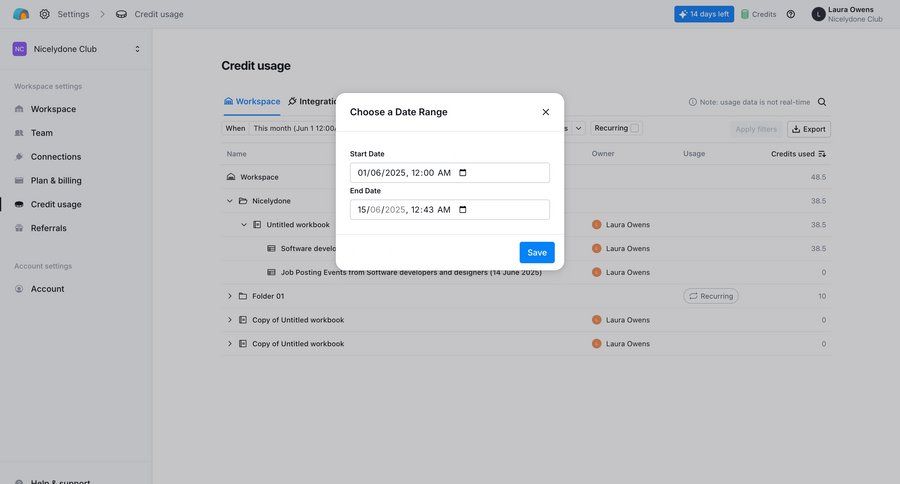Click the Owner column header
Image resolution: width=900 pixels, height=484 pixels.
pyautogui.click(x=603, y=154)
